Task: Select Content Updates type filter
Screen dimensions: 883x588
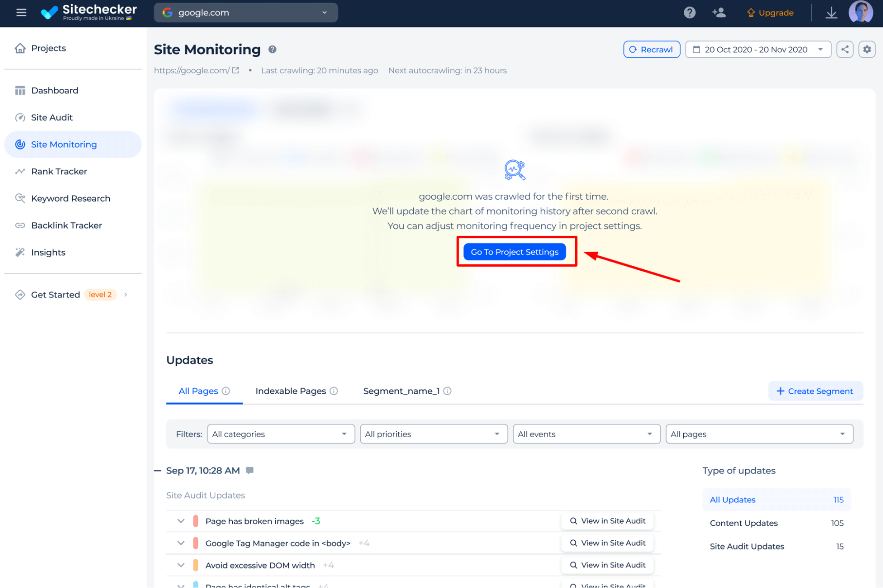Action: pos(776,523)
